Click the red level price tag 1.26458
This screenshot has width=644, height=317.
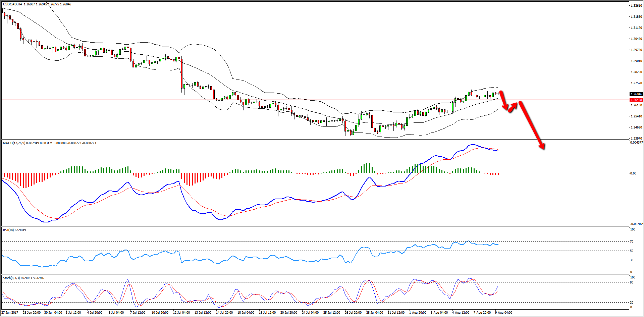pyautogui.click(x=636, y=100)
